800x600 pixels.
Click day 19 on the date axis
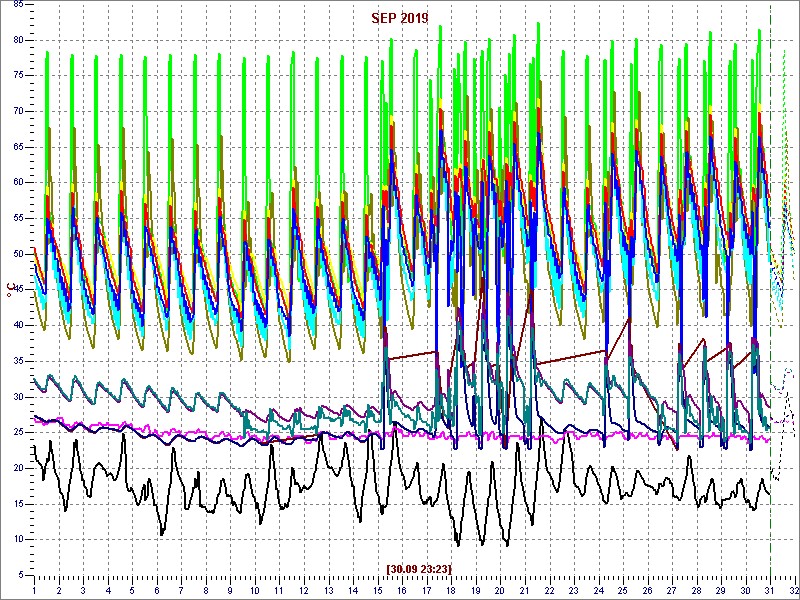[476, 591]
